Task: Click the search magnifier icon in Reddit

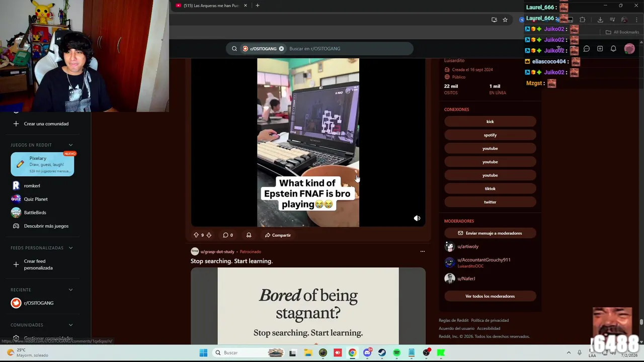Action: (x=234, y=49)
